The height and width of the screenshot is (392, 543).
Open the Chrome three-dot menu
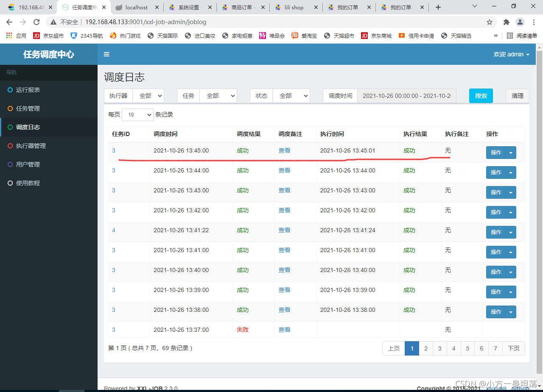pos(533,22)
